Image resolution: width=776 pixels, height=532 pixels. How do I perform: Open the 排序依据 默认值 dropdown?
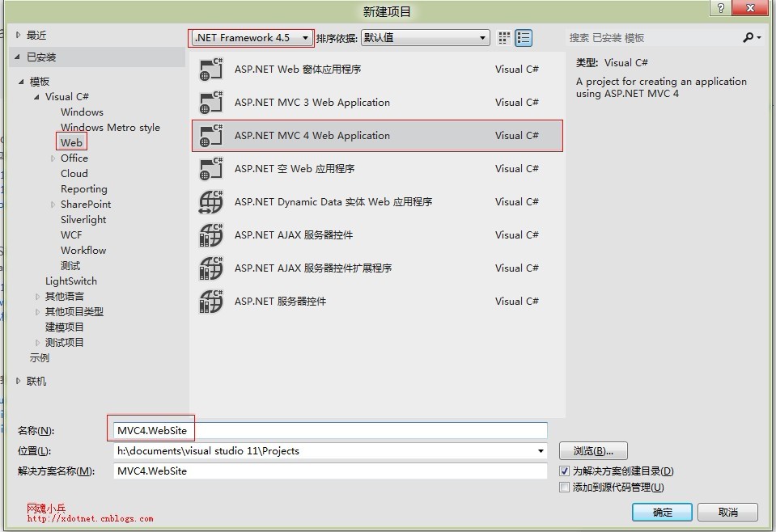pyautogui.click(x=425, y=38)
